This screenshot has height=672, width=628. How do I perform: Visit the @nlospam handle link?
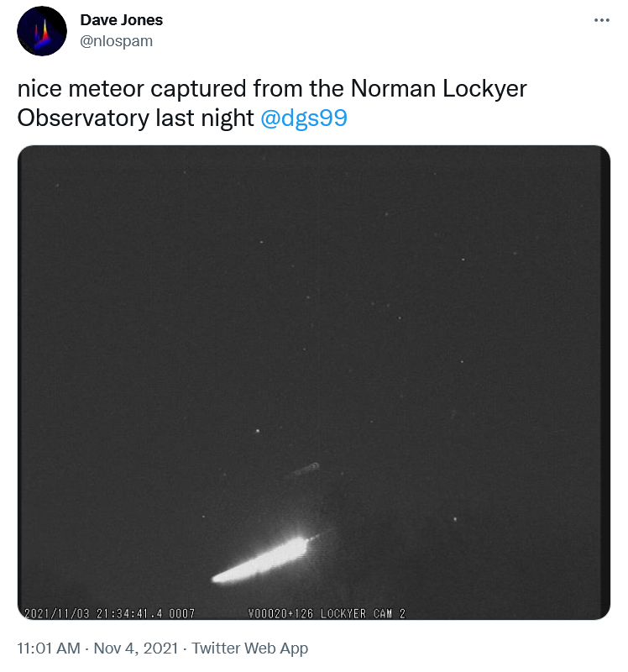tap(116, 40)
